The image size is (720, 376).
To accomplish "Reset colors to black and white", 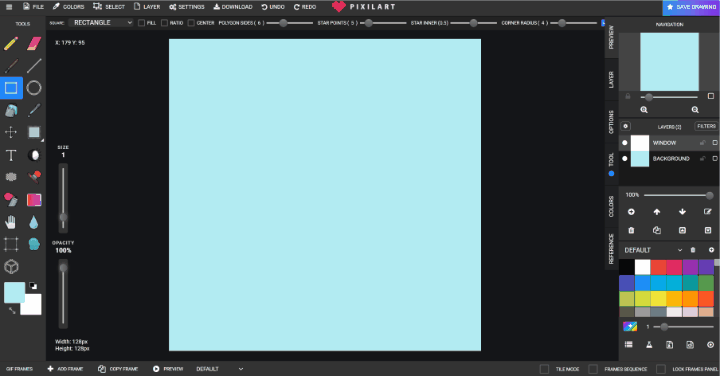I will point(34,286).
